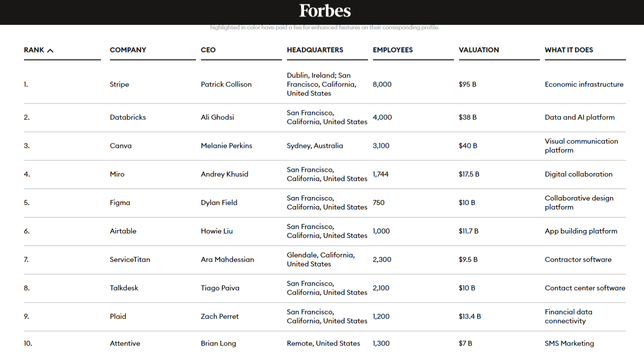Open the Airtable company entry

(x=123, y=231)
